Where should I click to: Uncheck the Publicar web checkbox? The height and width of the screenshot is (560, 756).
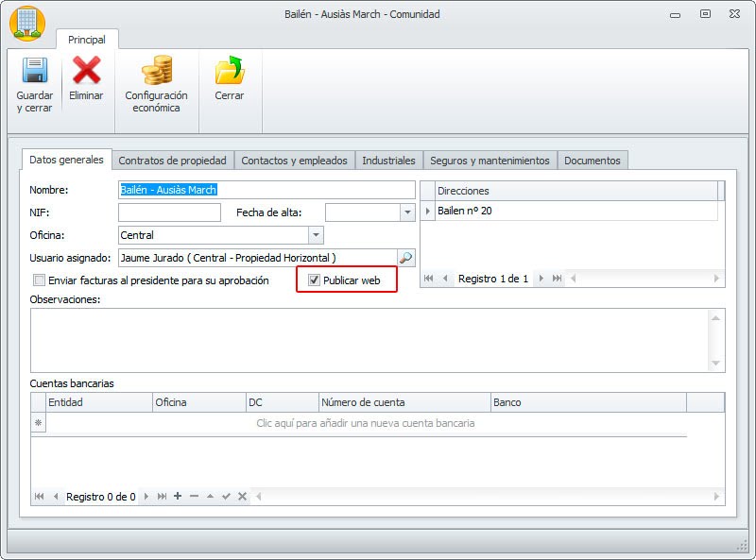click(x=314, y=280)
